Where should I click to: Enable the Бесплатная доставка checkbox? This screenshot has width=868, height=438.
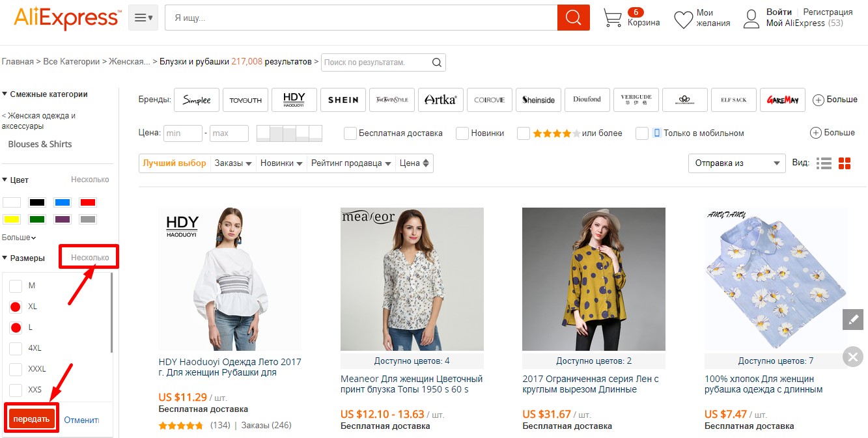(350, 133)
